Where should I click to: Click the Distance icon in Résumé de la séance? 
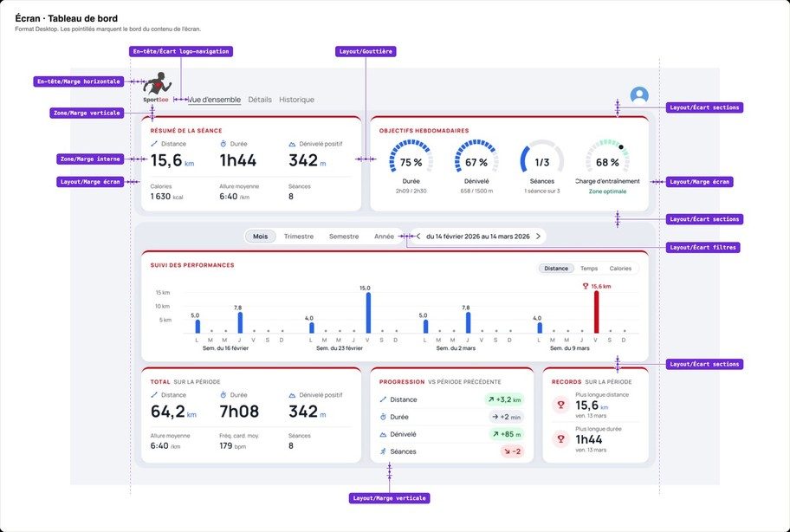point(154,144)
